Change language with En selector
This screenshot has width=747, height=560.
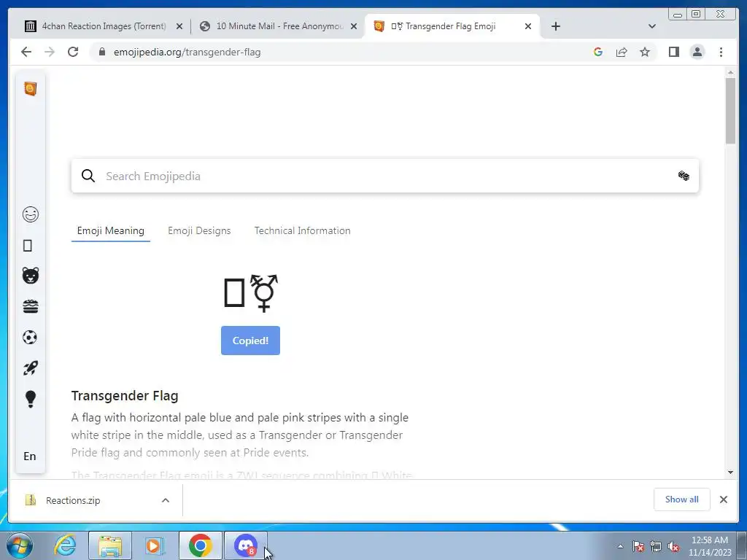[x=29, y=456]
